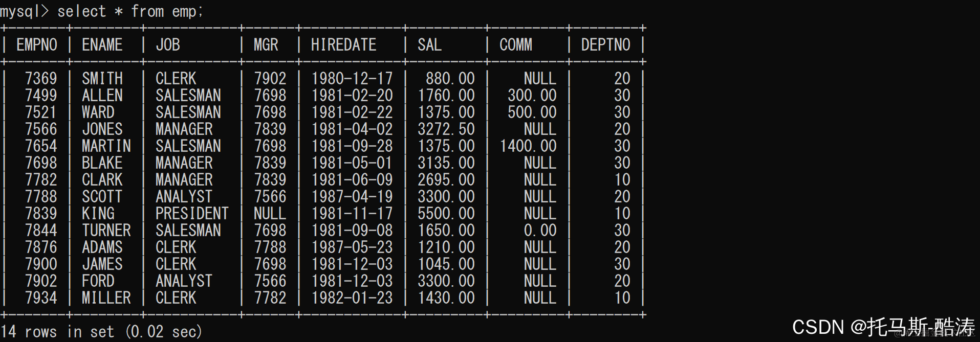The width and height of the screenshot is (980, 342).
Task: Click the 'select * from emp;' command text
Action: 130,11
